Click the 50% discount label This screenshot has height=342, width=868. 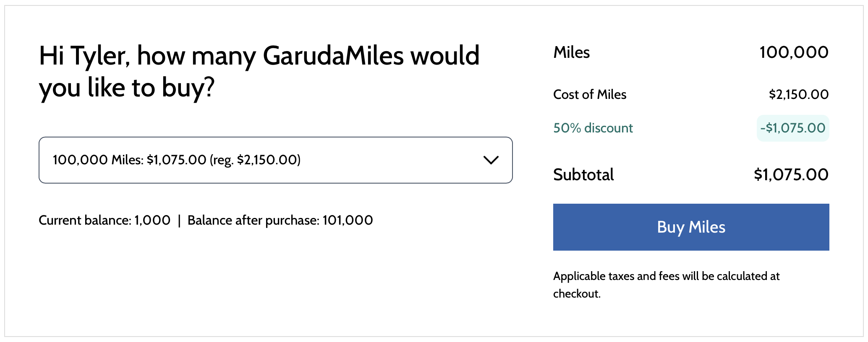(593, 128)
